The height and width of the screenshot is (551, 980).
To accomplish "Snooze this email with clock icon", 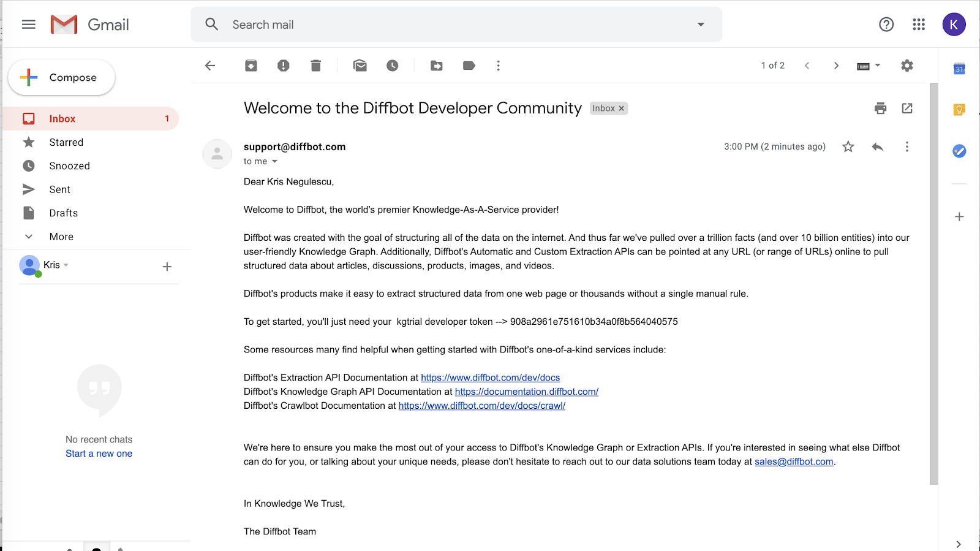I will click(393, 66).
